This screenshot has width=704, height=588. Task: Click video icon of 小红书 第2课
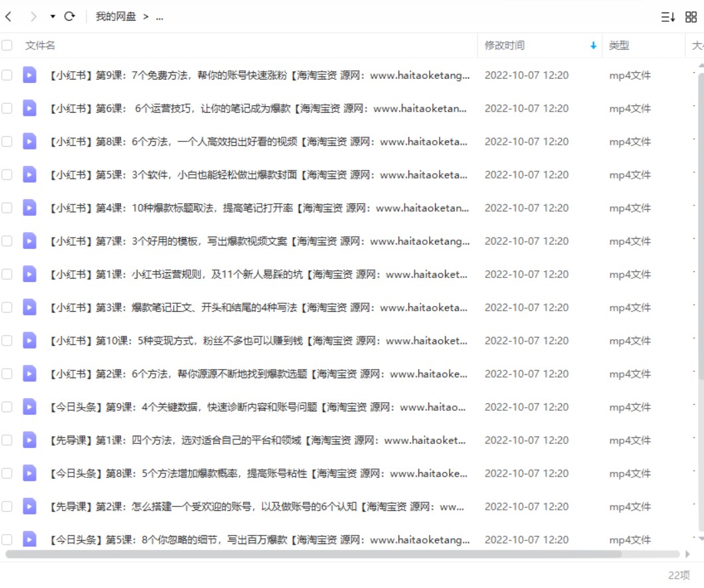pyautogui.click(x=30, y=374)
